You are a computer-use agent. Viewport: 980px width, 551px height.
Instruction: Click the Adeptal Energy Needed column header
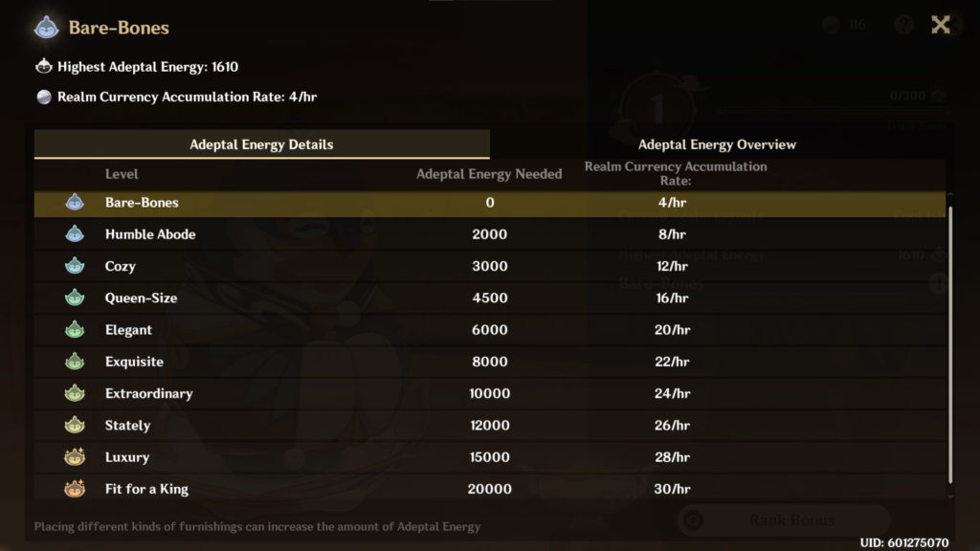tap(489, 174)
